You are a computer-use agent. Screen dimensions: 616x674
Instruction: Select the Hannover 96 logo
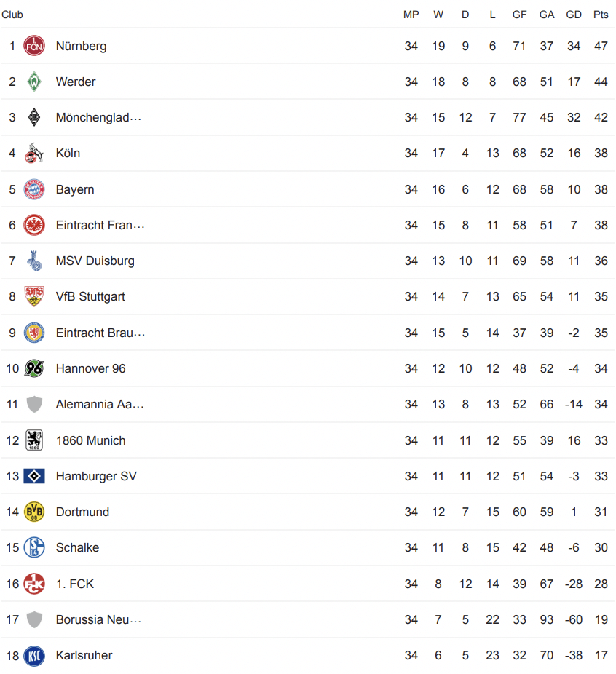(x=34, y=368)
